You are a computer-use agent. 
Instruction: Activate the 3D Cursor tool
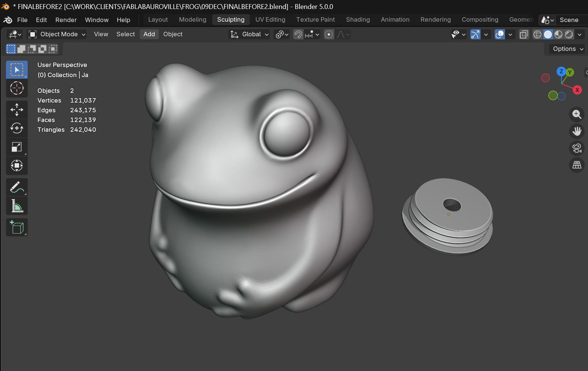[x=17, y=88]
